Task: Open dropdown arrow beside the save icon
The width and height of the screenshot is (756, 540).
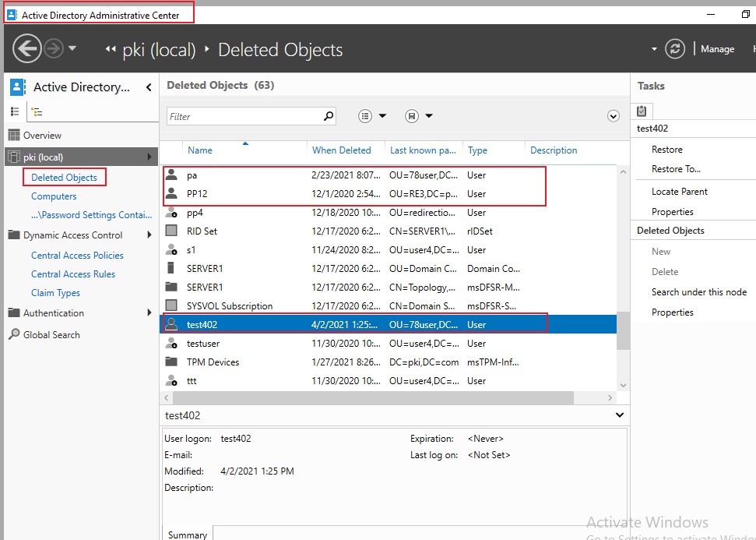Action: pyautogui.click(x=429, y=116)
